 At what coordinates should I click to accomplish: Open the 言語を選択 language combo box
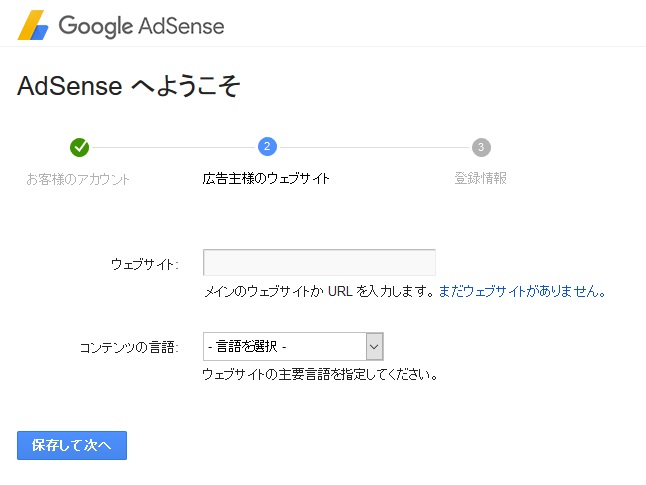[293, 347]
